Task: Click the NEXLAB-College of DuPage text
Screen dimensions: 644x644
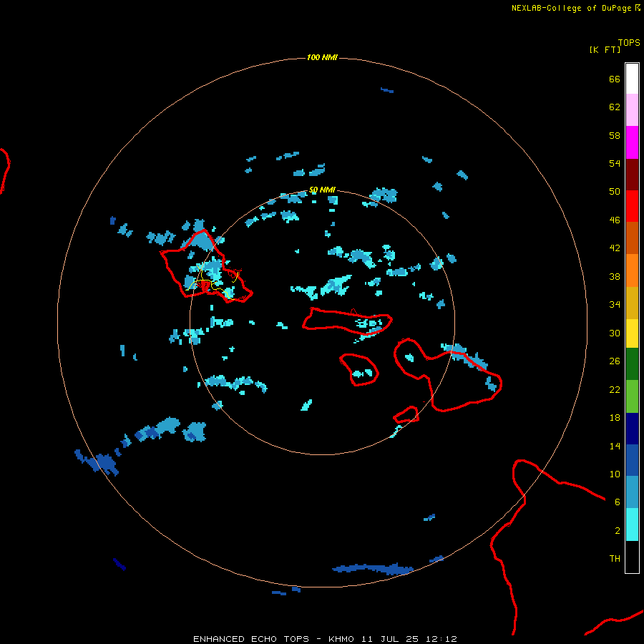Action: (571, 8)
